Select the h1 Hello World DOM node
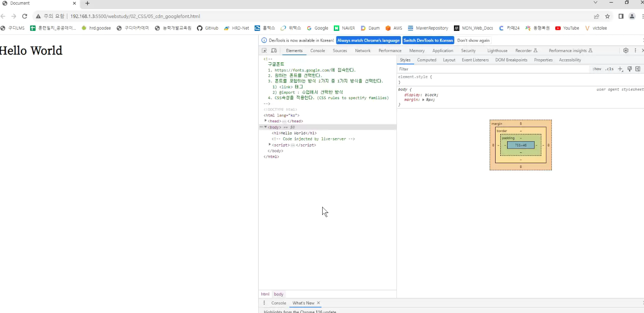644x313 pixels. [x=294, y=133]
